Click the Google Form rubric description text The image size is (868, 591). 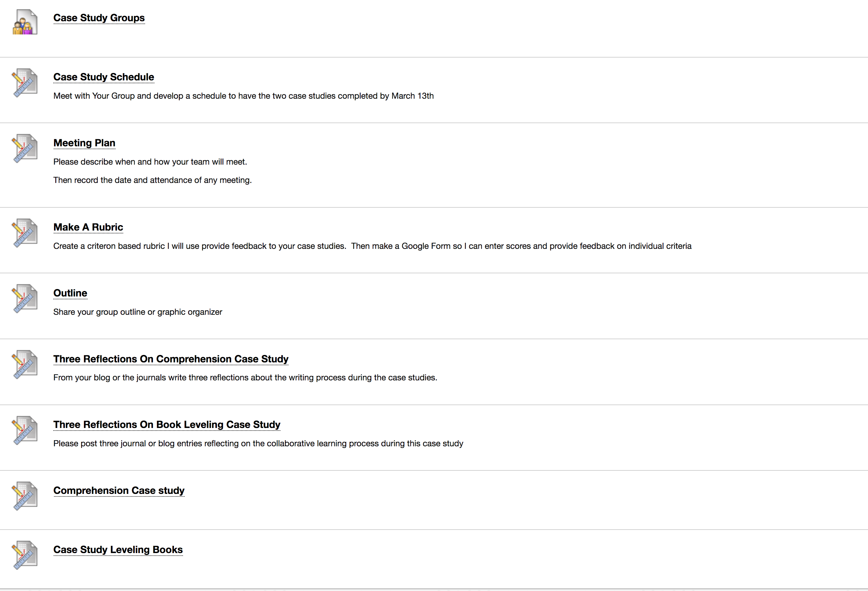[372, 246]
